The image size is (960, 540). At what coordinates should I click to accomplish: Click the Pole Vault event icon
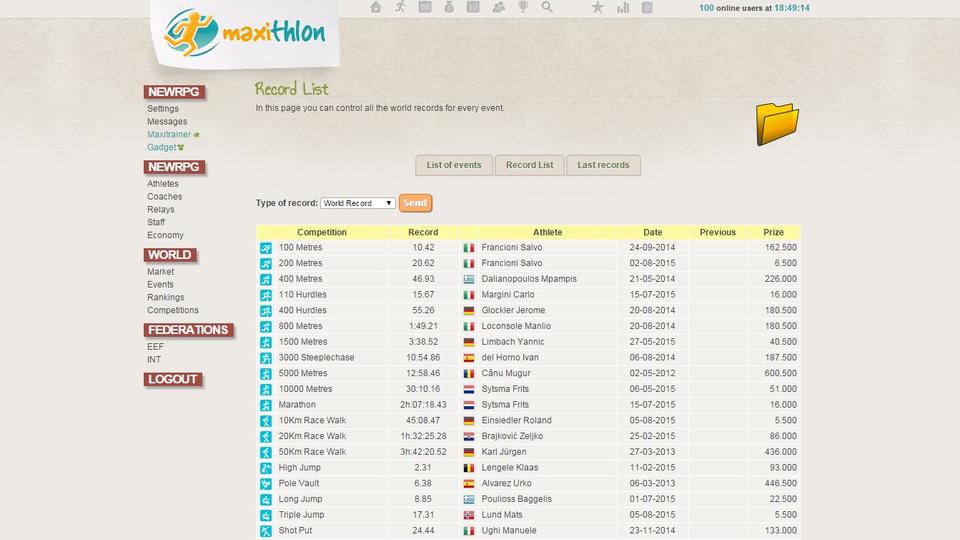(x=266, y=483)
